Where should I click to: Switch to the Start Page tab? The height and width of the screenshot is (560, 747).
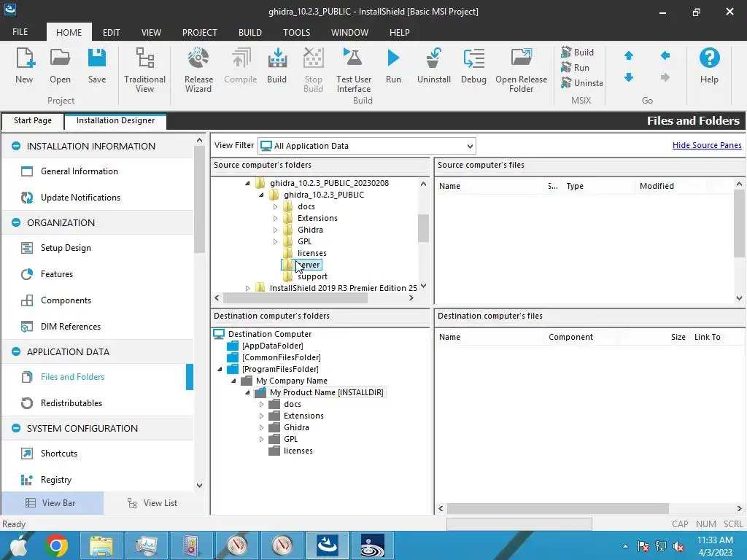32,120
